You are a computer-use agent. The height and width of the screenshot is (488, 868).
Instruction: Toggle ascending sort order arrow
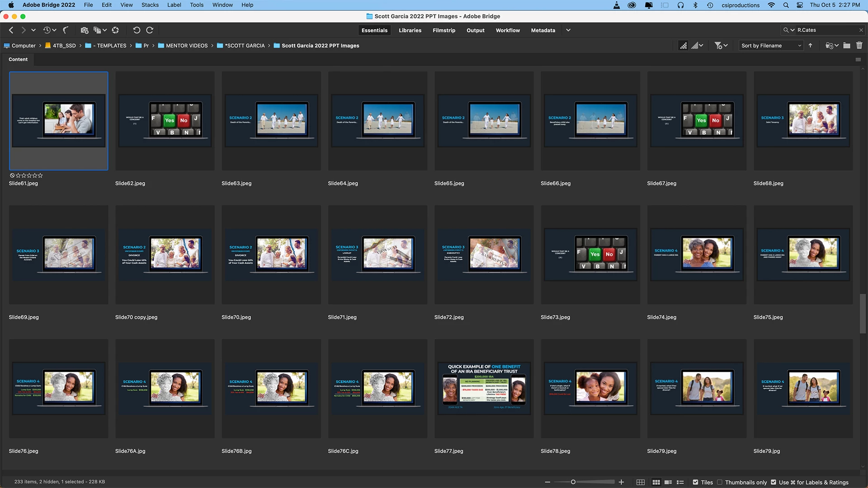coord(810,46)
